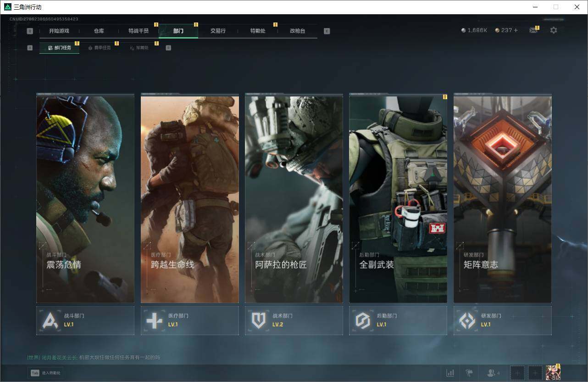Click the 战斗部门 emblem icon

click(50, 320)
